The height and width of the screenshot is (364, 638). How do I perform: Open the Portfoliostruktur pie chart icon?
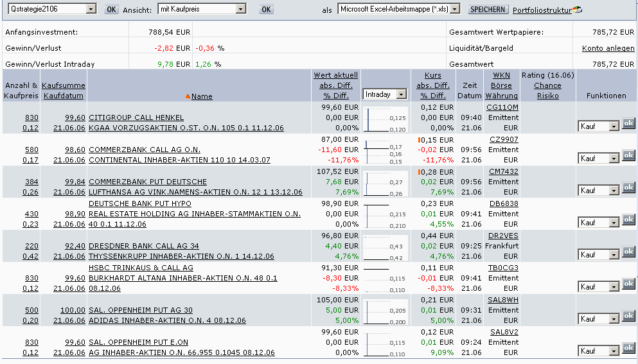click(577, 10)
